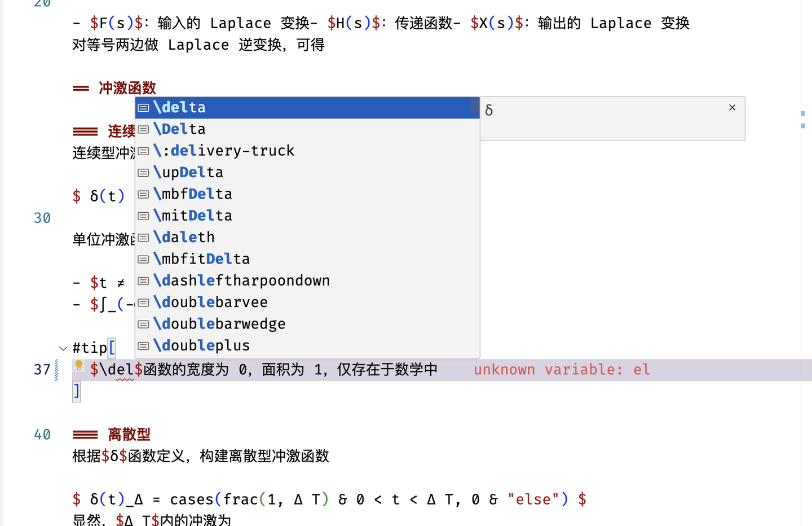This screenshot has width=812, height=526.
Task: Click the icon beside the \mitDelta suggestion
Action: 143,216
